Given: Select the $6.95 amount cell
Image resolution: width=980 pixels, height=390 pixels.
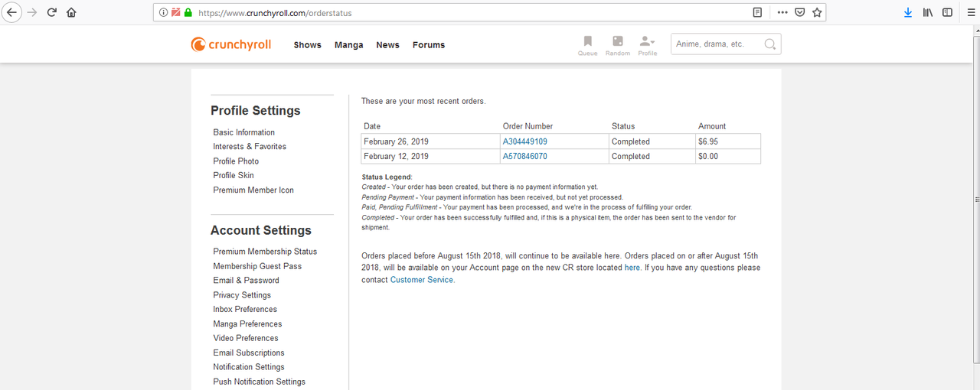Looking at the screenshot, I should click(727, 141).
